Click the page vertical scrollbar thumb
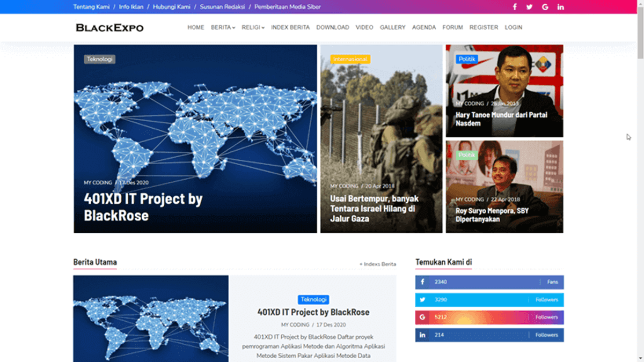Viewport: 644px width, 362px height. click(x=640, y=32)
